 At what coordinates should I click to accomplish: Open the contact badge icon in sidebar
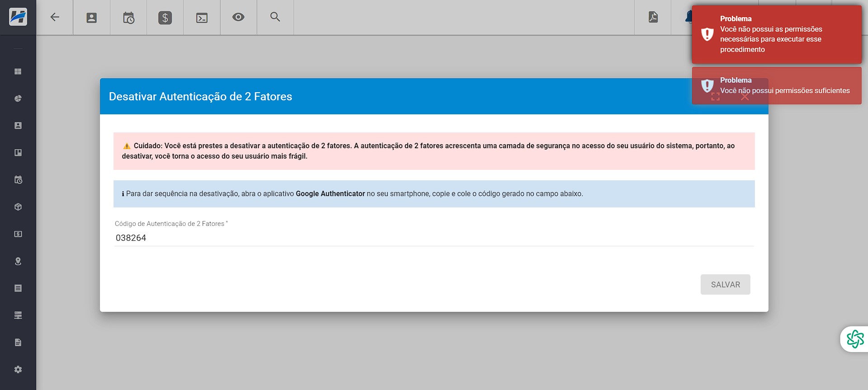click(x=18, y=126)
